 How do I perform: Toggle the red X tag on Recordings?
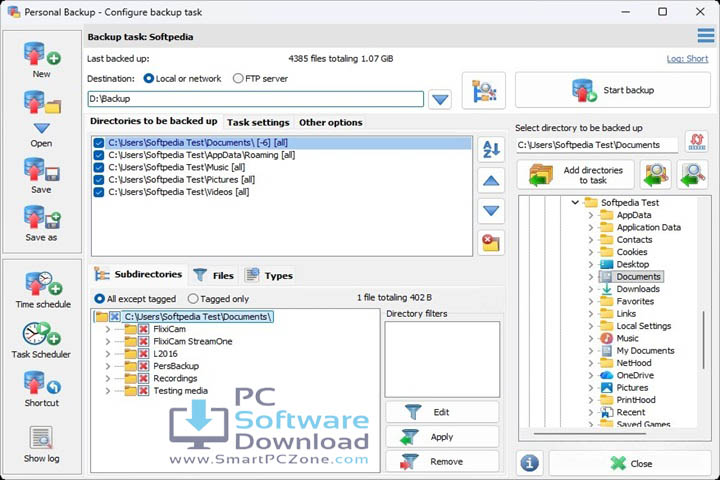[x=144, y=378]
